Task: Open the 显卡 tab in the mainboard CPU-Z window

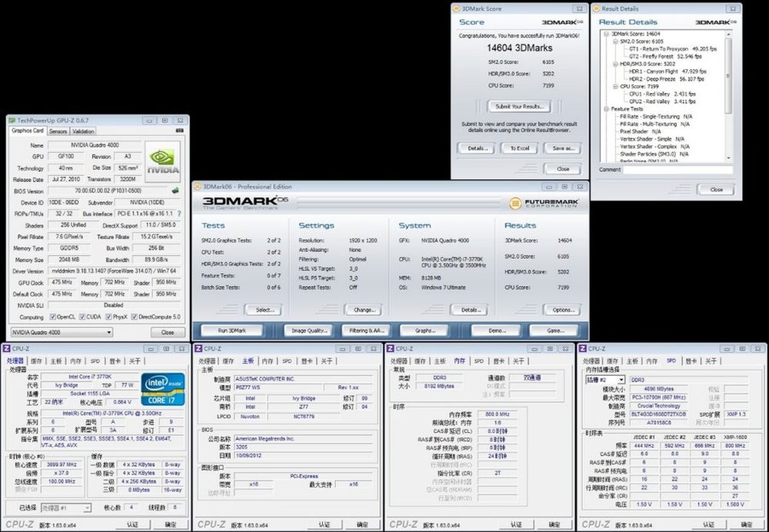Action: click(x=307, y=361)
